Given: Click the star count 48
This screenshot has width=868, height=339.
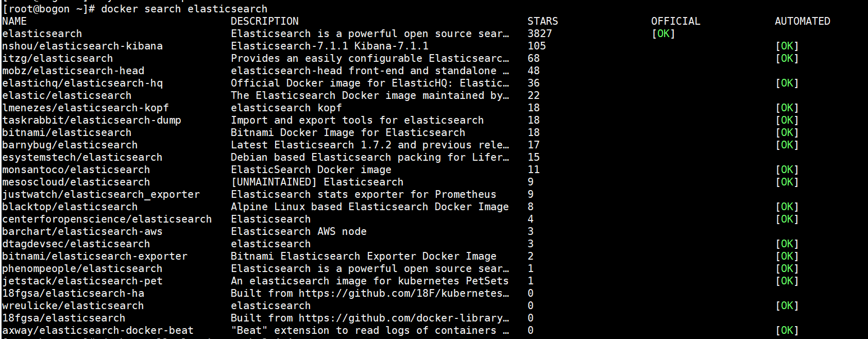Looking at the screenshot, I should click(534, 71).
